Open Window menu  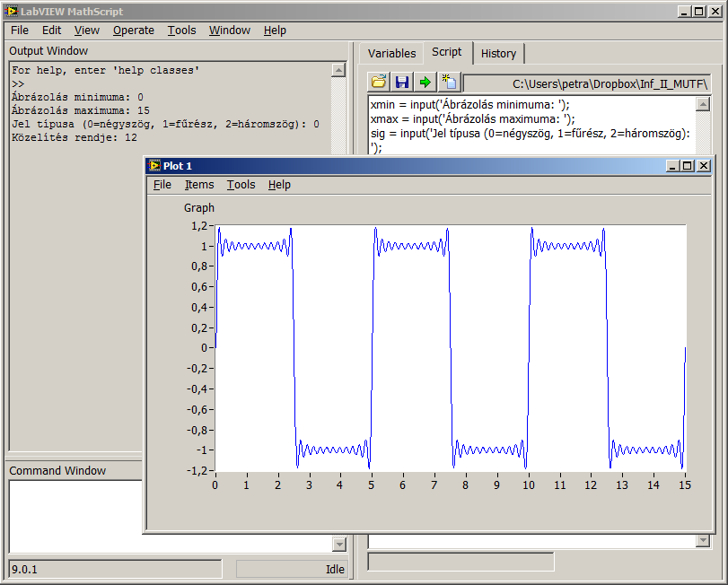pos(230,31)
